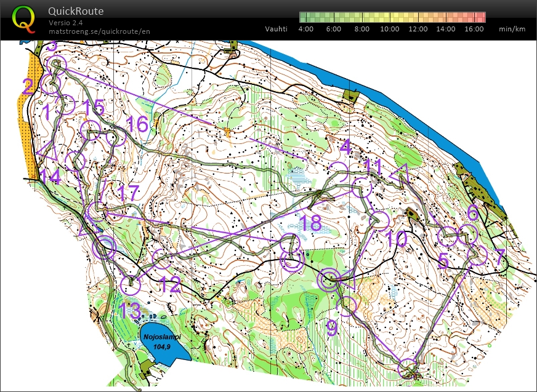Viewport: 537px width, 392px height.
Task: Select control number 17 label
Action: [129, 193]
